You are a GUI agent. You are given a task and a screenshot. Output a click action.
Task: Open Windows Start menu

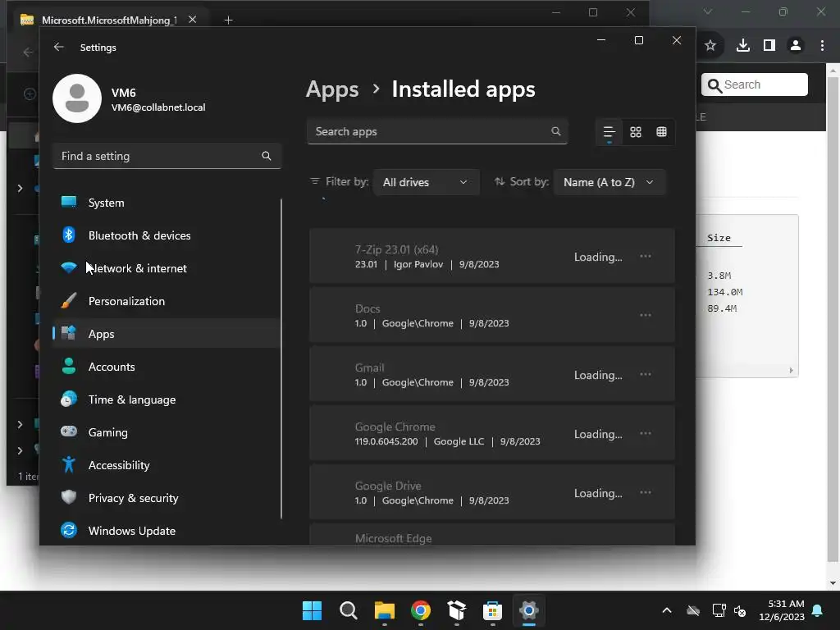click(313, 610)
